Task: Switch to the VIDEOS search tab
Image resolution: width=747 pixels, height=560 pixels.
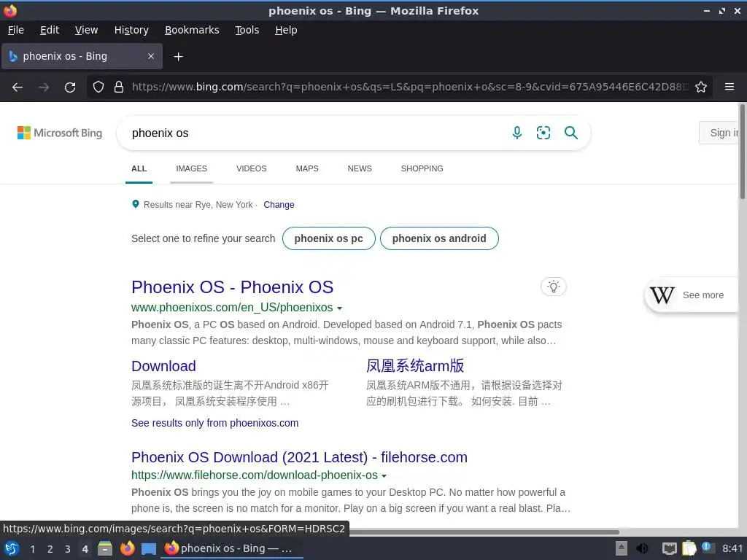Action: 252,168
